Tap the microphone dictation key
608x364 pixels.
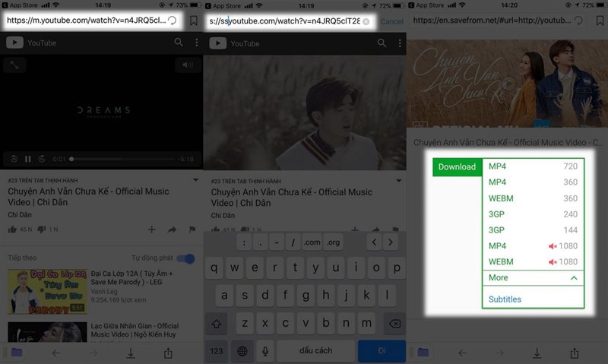(265, 351)
